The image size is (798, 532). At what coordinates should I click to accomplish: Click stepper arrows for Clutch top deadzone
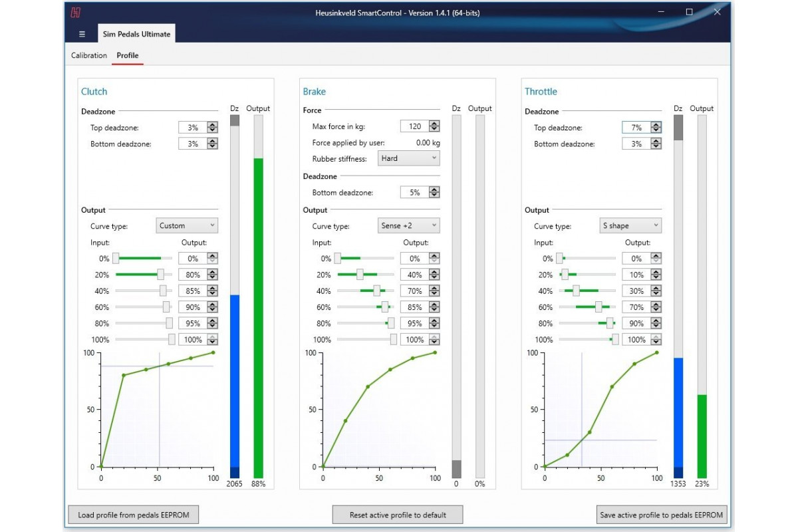pos(212,127)
